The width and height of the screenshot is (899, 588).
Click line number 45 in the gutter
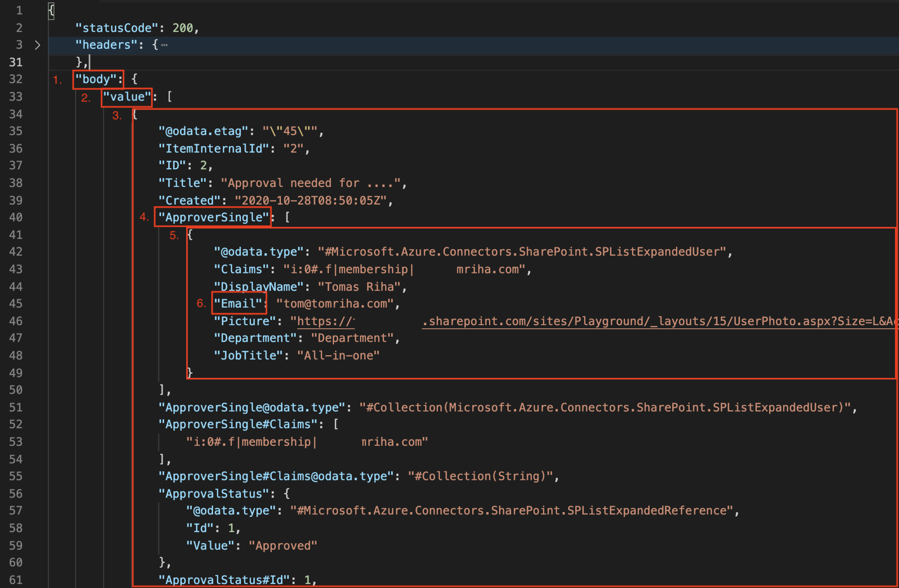(16, 304)
